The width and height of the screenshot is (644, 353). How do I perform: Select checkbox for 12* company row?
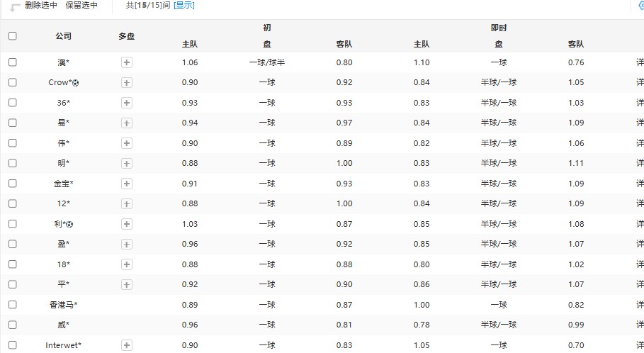point(12,203)
